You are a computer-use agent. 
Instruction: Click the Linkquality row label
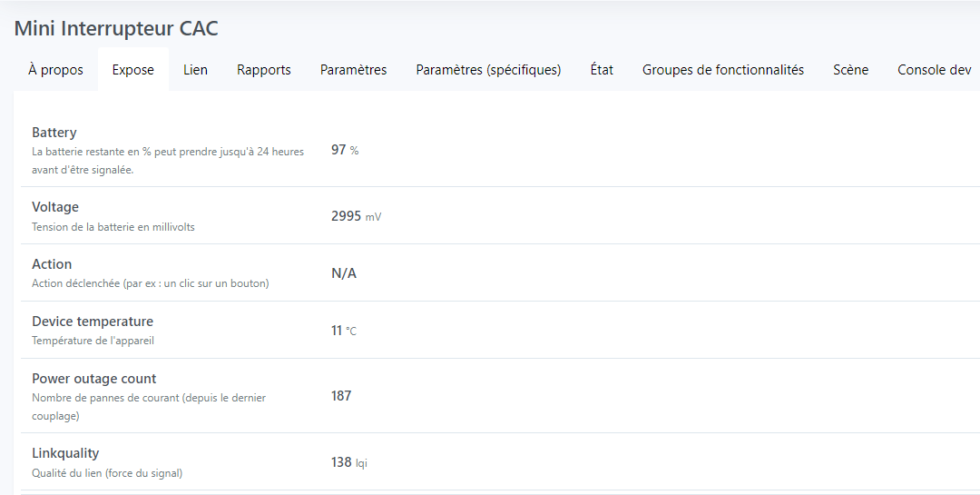65,452
